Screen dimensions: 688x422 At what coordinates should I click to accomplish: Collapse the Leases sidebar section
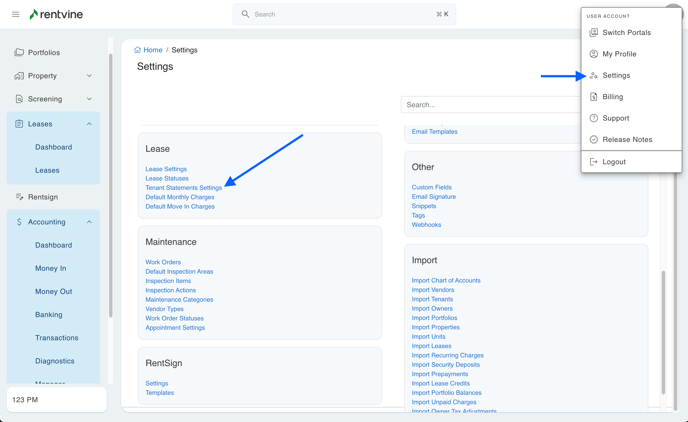89,124
